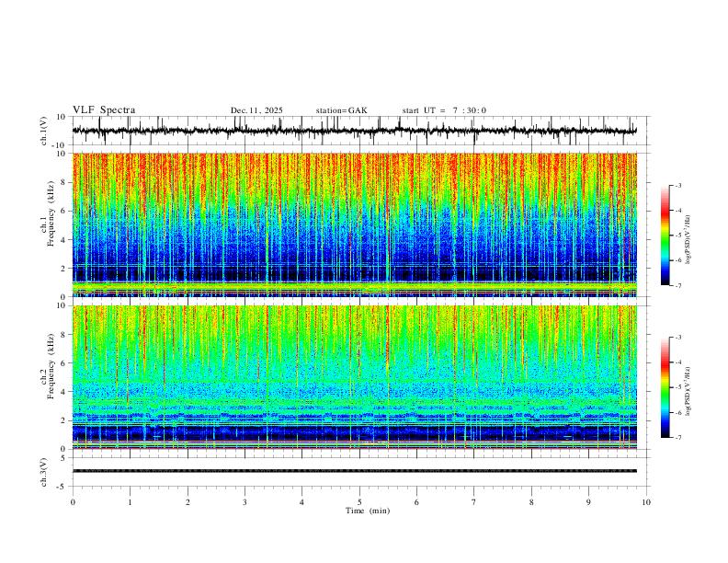Click the "-7" label on the ch.1 color bar
This screenshot has height=563, width=728.
(677, 285)
